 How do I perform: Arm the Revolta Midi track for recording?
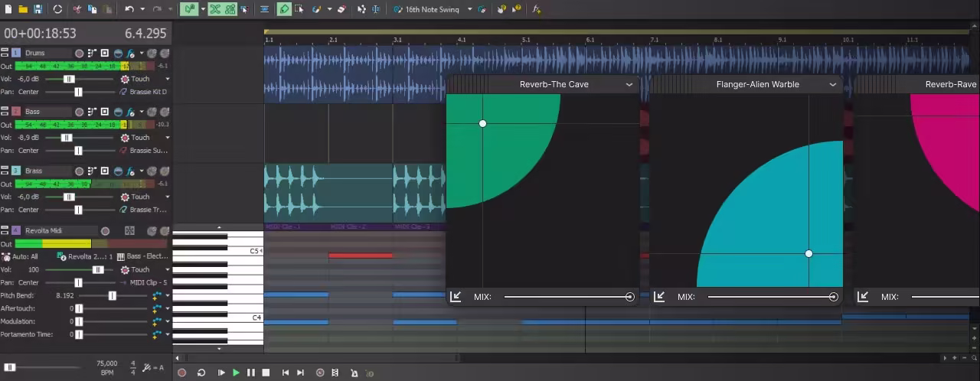[105, 231]
